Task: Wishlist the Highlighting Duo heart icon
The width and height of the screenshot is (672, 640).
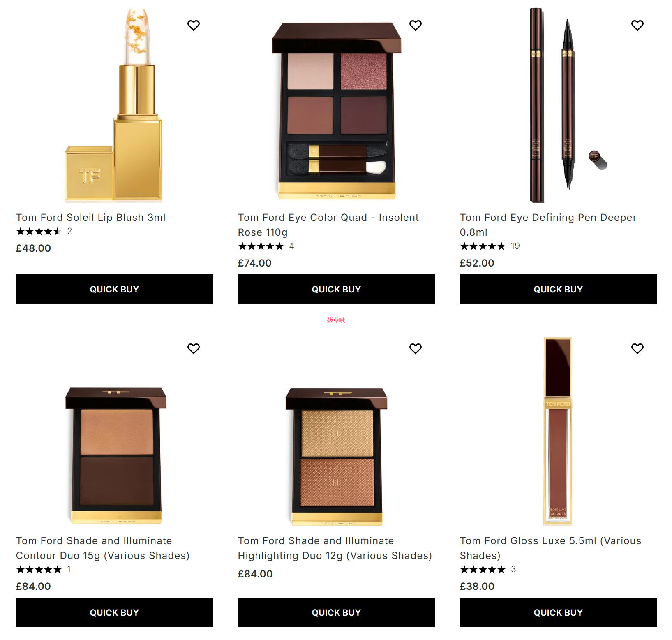Action: coord(416,349)
